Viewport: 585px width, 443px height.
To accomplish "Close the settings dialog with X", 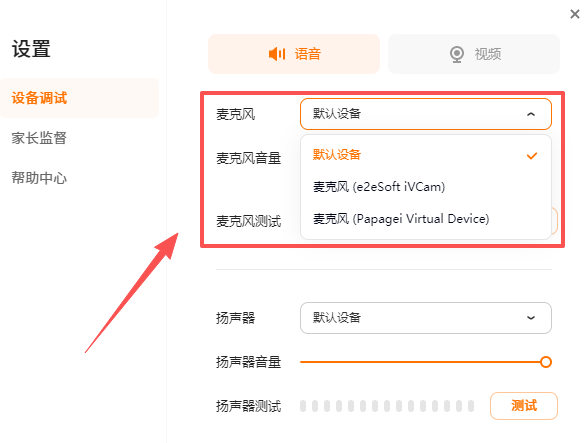I will pos(575,14).
